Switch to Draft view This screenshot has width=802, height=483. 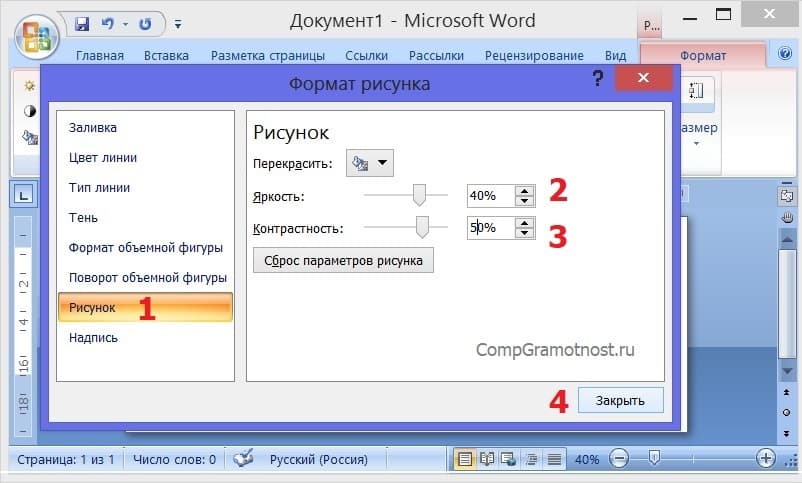click(554, 459)
